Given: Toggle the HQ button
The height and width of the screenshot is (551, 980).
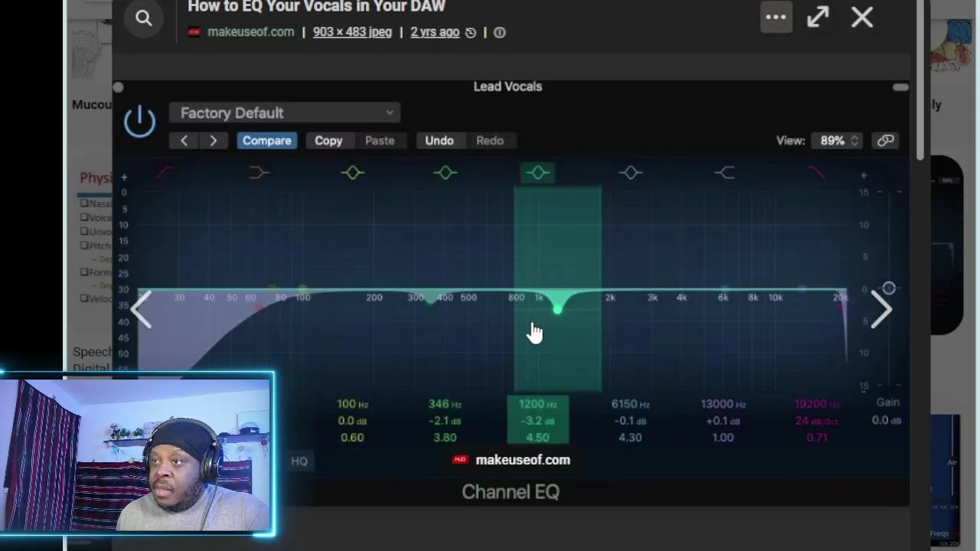Looking at the screenshot, I should coord(299,461).
